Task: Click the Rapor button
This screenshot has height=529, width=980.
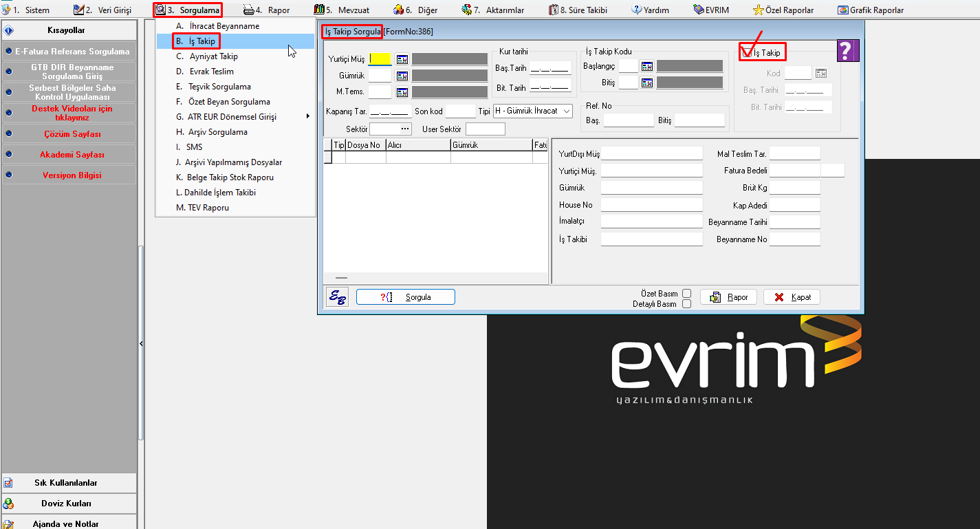Action: 728,297
